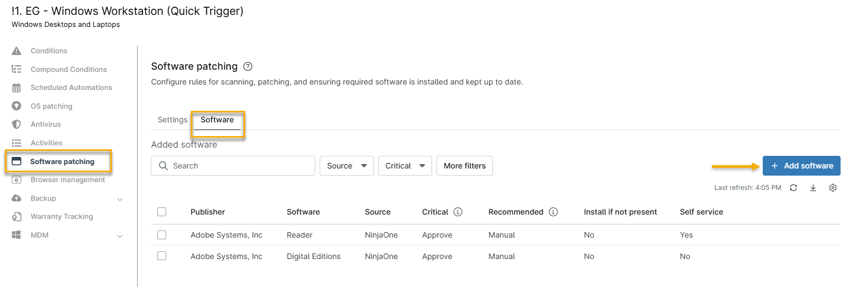Viewport: 868px width, 287px height.
Task: Click the Recommended column info icon
Action: click(553, 212)
